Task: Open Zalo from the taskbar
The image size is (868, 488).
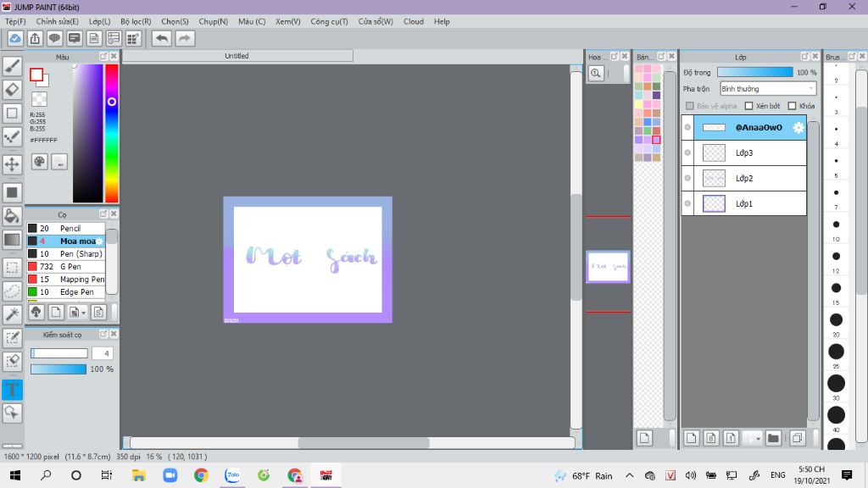Action: pyautogui.click(x=232, y=474)
